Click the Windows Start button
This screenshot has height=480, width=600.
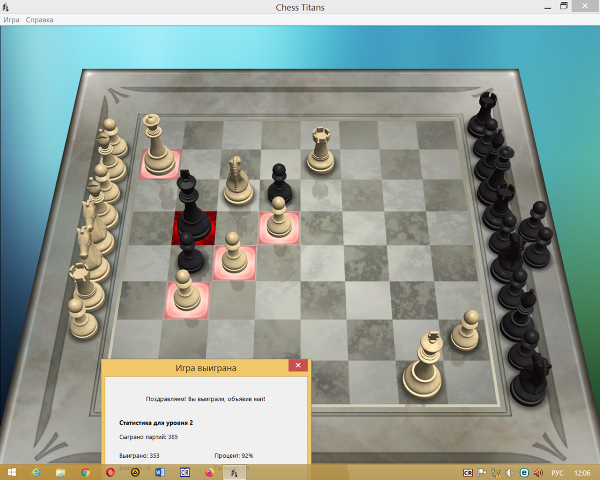10,472
